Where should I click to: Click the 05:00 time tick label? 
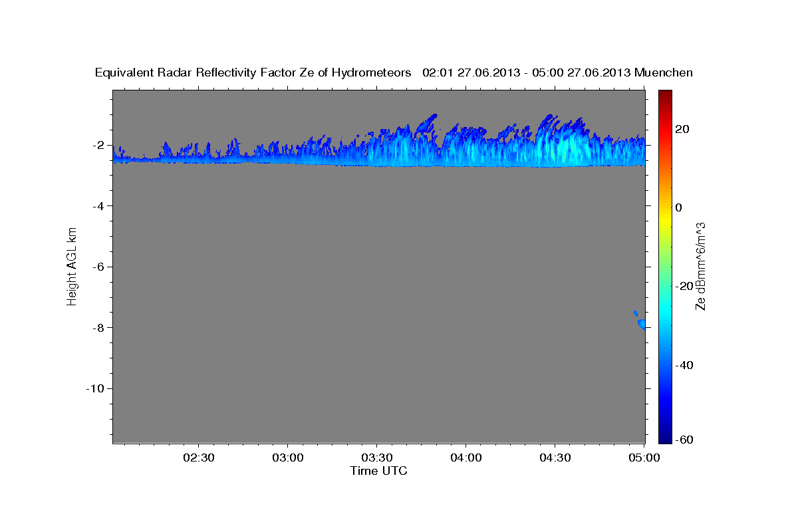(644, 458)
